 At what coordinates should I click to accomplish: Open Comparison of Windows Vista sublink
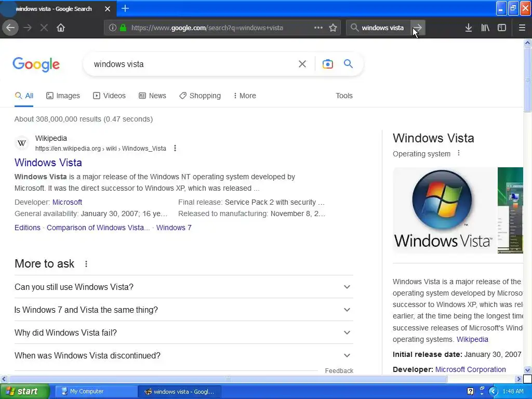[98, 228]
